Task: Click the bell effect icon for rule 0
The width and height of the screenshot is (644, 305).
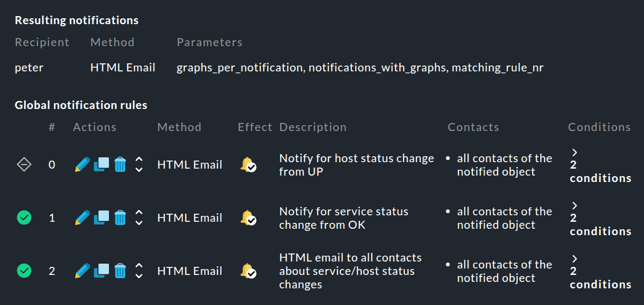Action: tap(247, 165)
